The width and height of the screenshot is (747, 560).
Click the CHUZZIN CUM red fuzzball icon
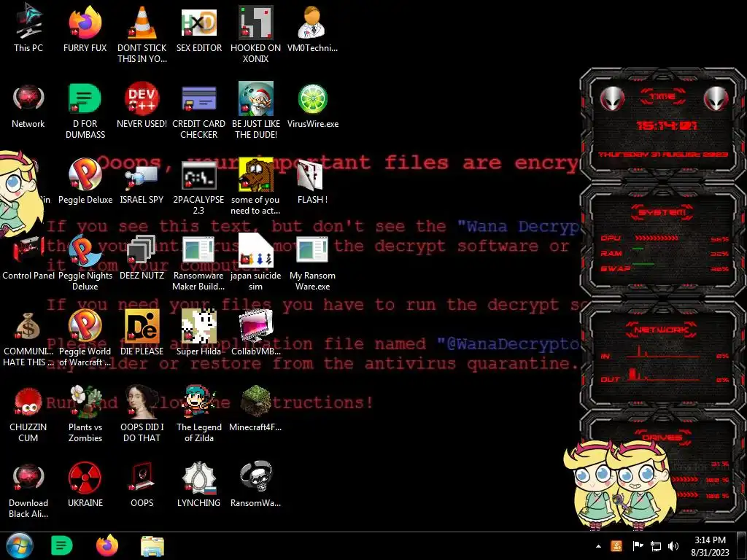coord(28,413)
